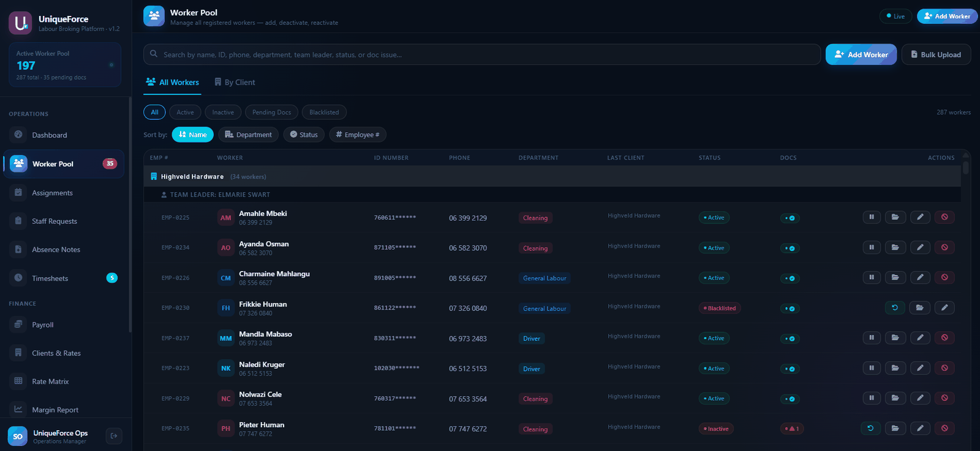980x451 pixels.
Task: Open documents folder for Charmaine Mahlangu
Action: (x=895, y=277)
